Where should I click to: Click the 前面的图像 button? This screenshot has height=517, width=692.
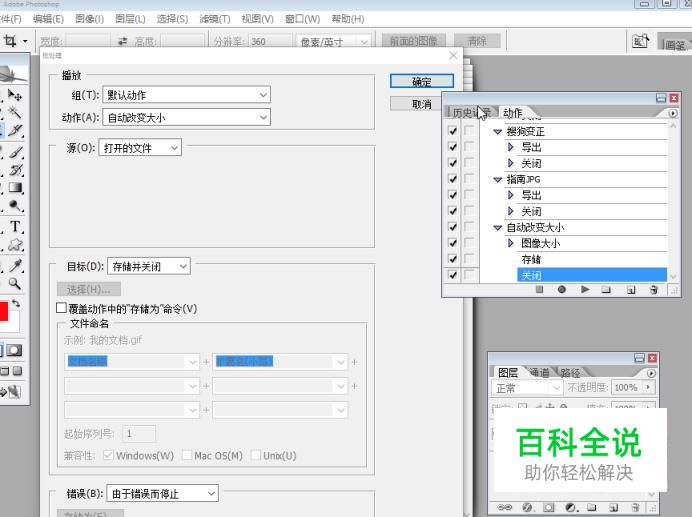coord(414,41)
